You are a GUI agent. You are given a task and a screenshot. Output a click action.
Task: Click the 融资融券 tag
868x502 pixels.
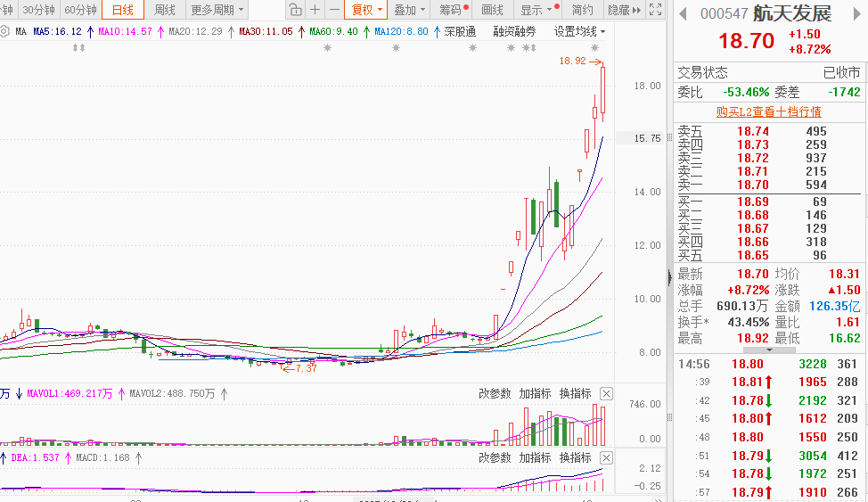coord(515,31)
